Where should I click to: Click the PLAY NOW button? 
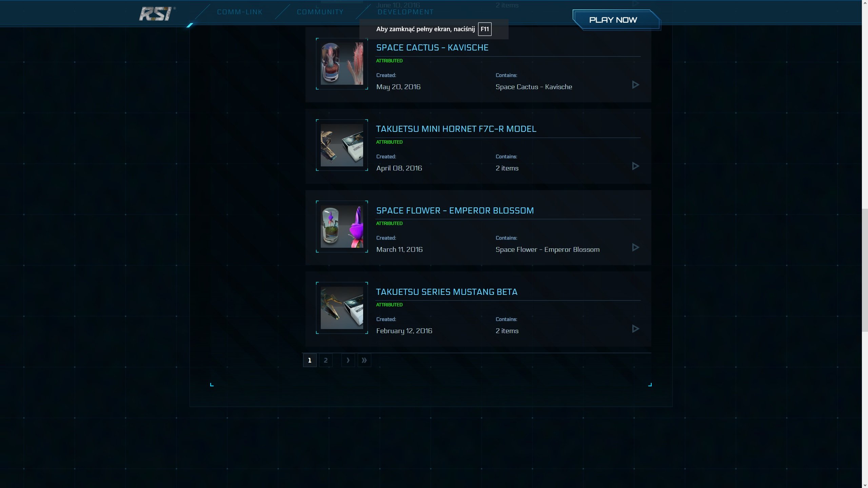tap(616, 20)
